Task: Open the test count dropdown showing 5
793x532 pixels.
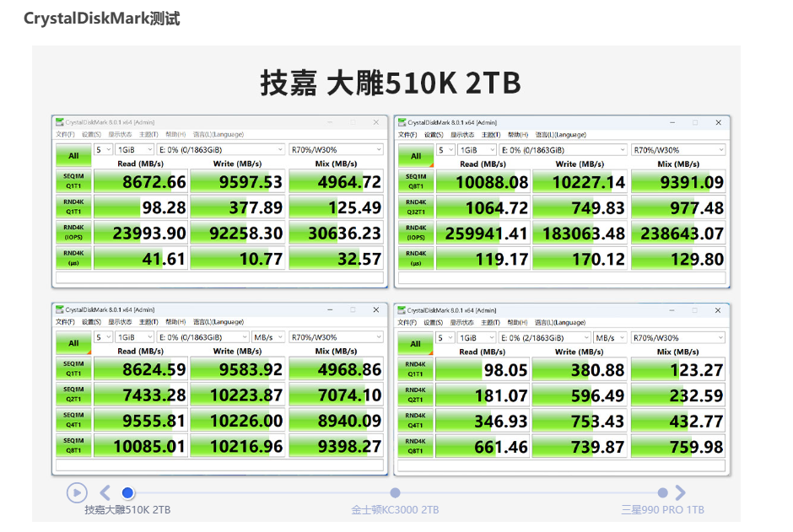Action: 102,149
